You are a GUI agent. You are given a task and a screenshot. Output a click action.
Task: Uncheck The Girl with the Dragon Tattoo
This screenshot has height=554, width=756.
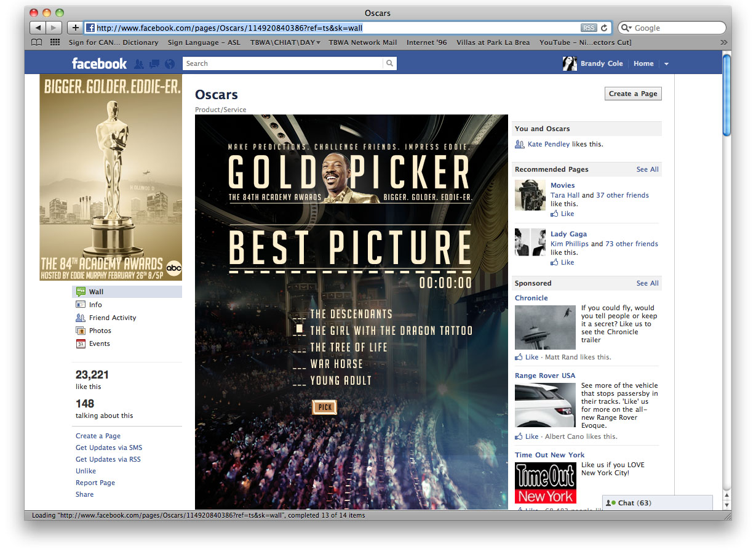300,330
